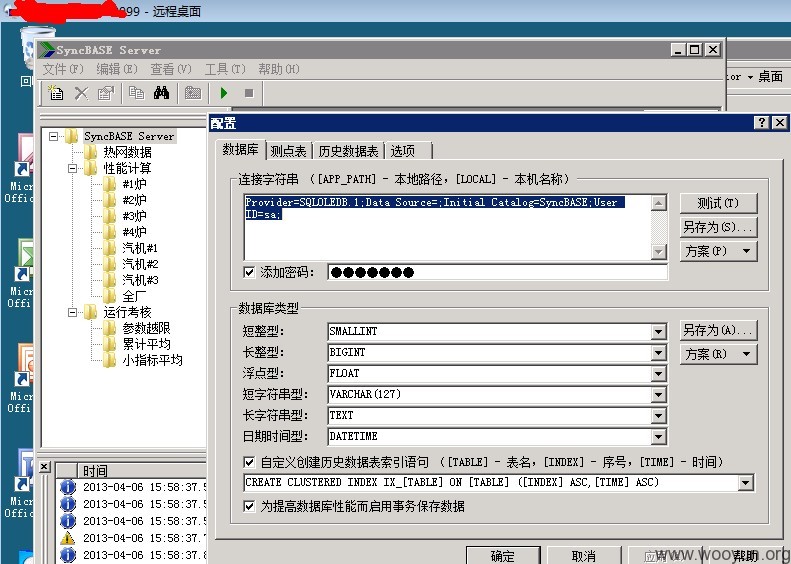This screenshot has width=791, height=564.
Task: Open the 长字符串型 TEXT dropdown
Action: click(658, 416)
